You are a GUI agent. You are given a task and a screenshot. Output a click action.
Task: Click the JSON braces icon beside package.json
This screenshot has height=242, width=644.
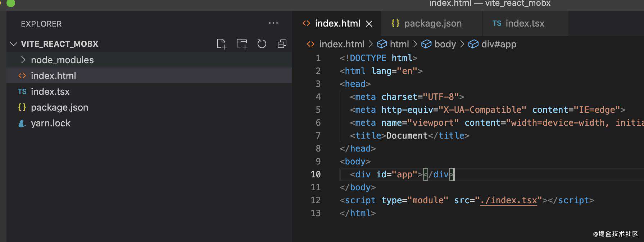tap(22, 107)
